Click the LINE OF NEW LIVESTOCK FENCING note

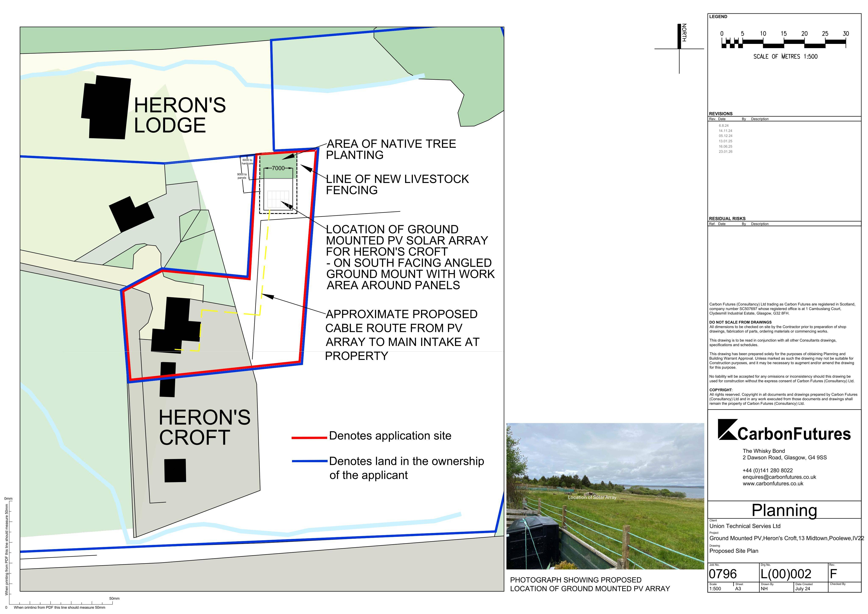coord(397,184)
